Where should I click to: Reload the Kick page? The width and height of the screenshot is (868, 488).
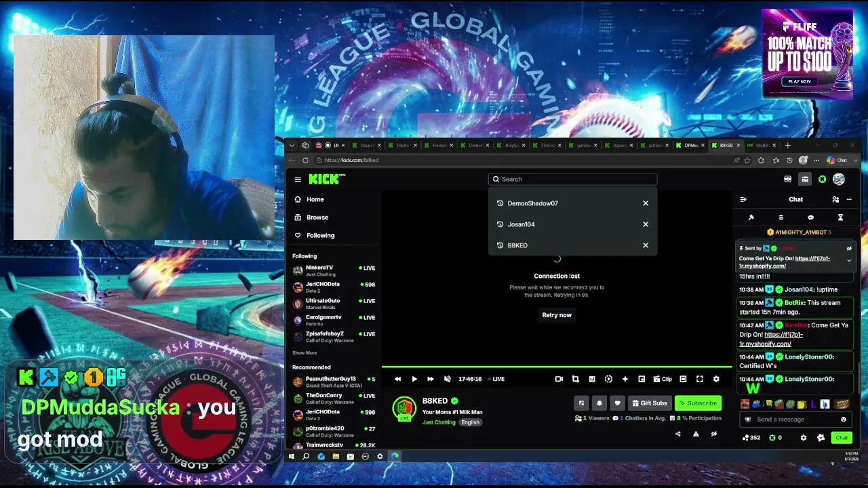(305, 160)
